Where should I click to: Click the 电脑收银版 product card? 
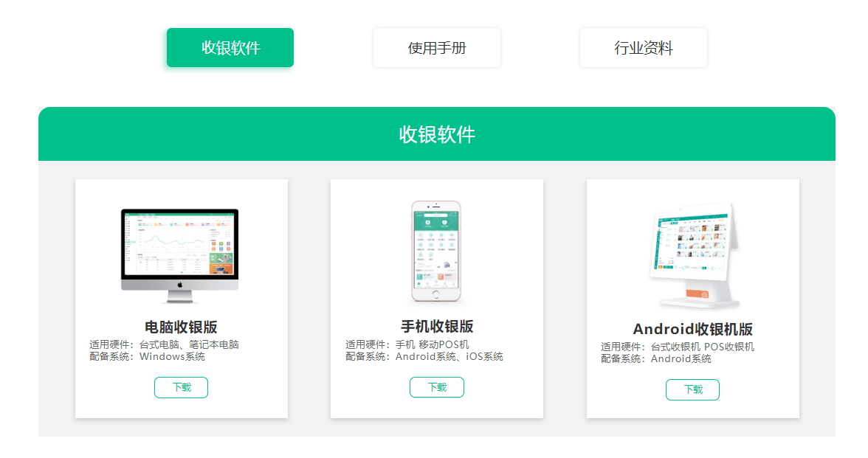[x=181, y=297]
